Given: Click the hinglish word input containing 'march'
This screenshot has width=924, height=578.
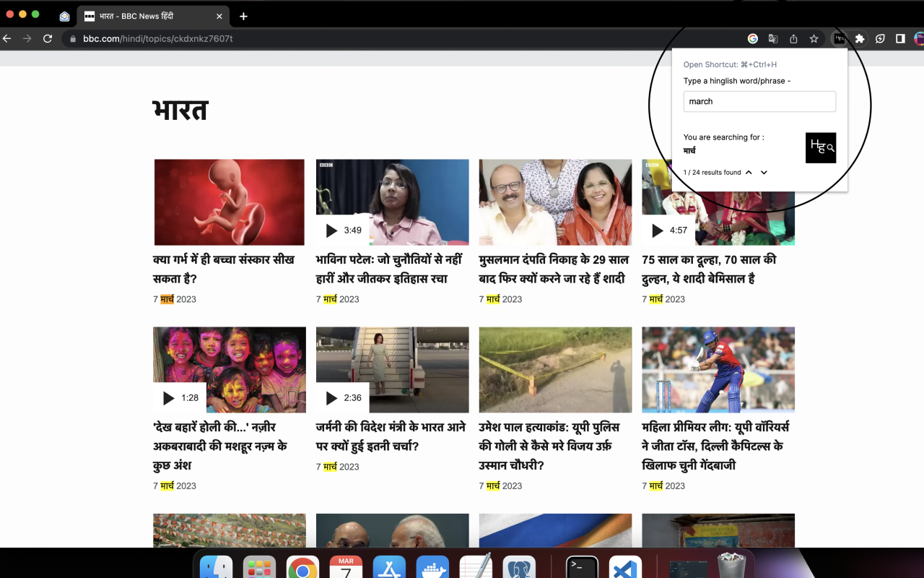Looking at the screenshot, I should (x=759, y=101).
